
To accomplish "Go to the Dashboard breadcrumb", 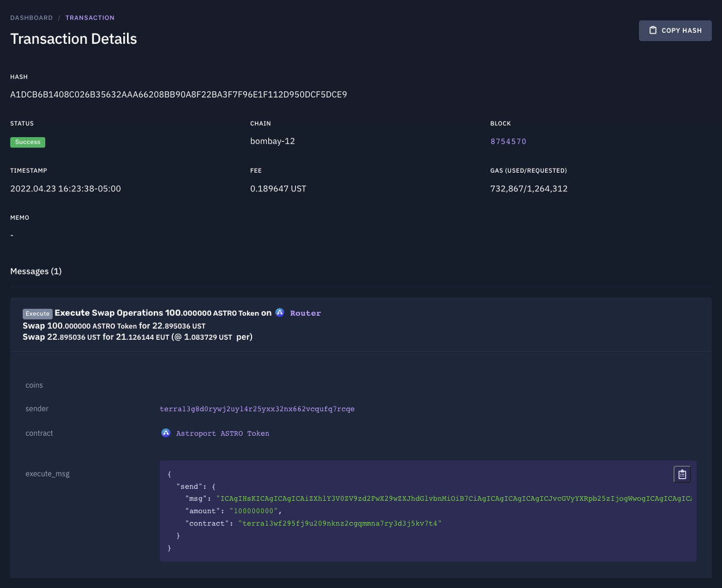I will pos(31,18).
